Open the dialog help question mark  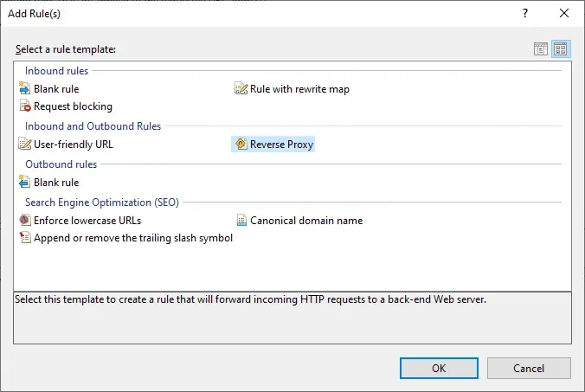pyautogui.click(x=526, y=14)
